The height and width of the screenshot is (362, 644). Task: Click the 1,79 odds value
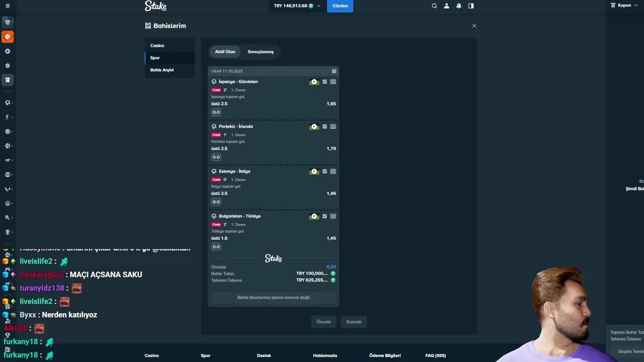331,148
